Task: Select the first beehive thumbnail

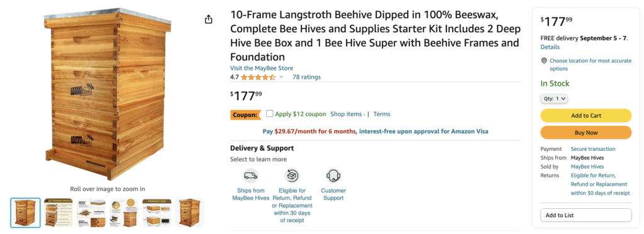Action: (25, 213)
